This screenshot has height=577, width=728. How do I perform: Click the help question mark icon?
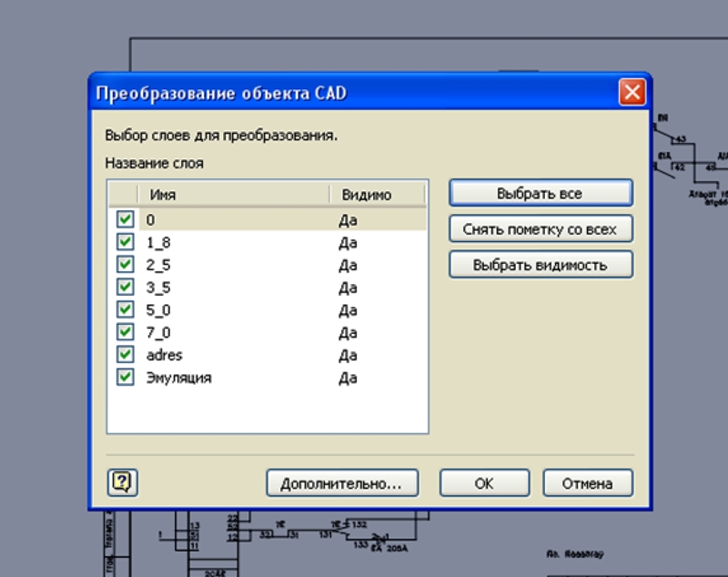coord(122,482)
